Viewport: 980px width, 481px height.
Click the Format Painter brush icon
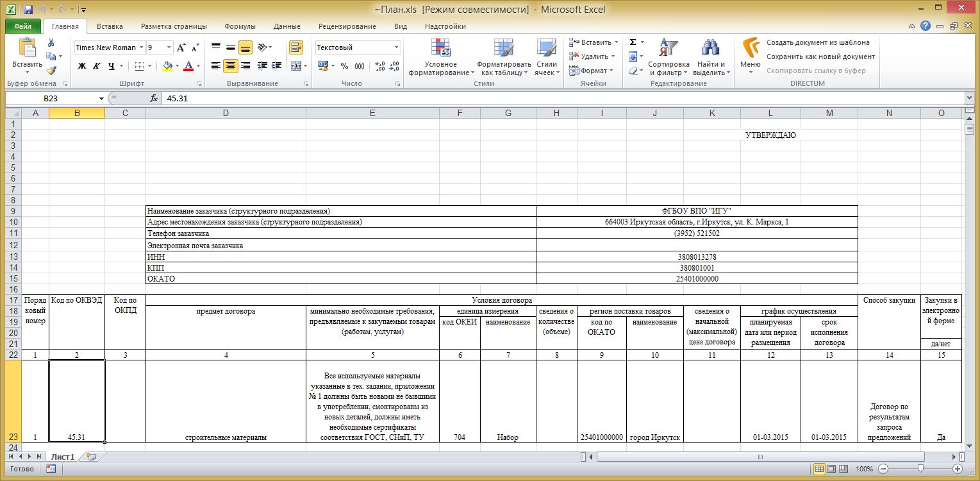[51, 71]
